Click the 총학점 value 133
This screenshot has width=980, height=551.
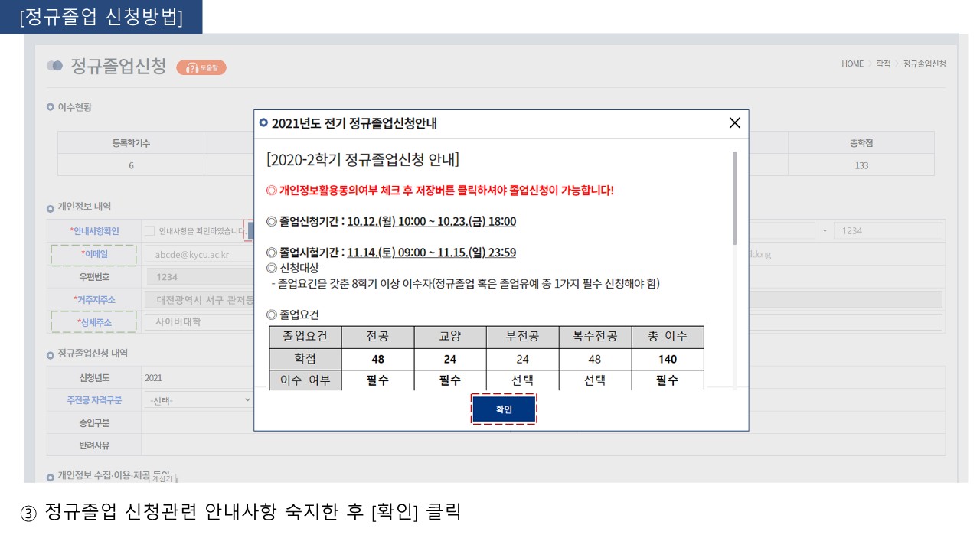pyautogui.click(x=861, y=165)
